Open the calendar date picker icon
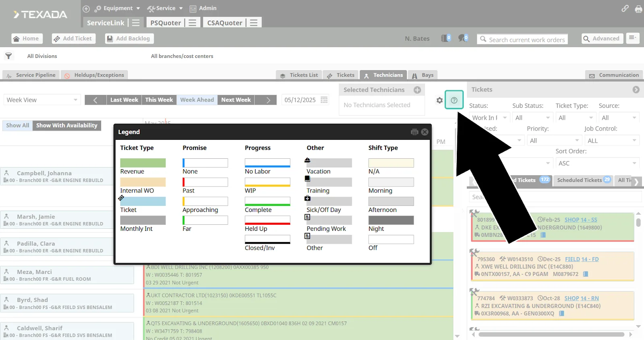The width and height of the screenshot is (644, 340). (x=324, y=100)
